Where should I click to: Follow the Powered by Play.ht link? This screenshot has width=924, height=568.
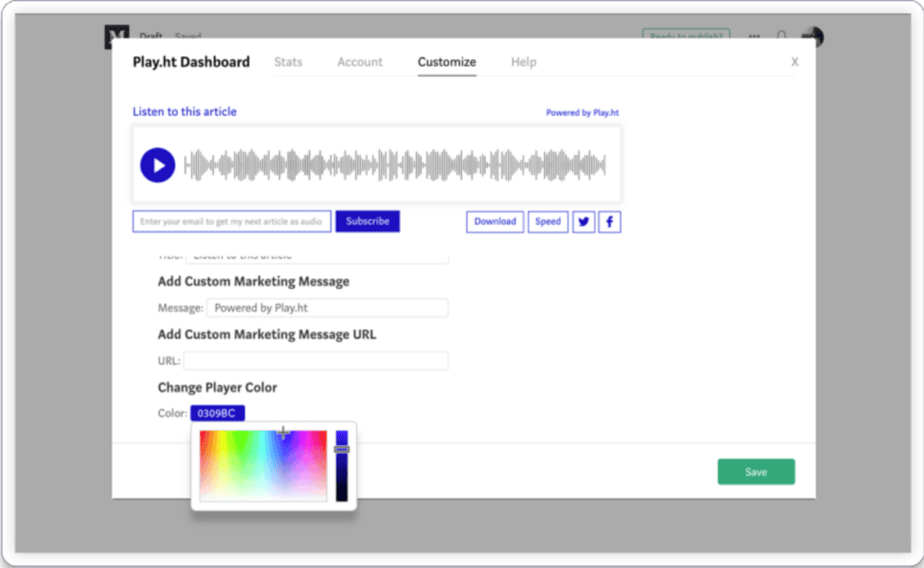coord(582,113)
